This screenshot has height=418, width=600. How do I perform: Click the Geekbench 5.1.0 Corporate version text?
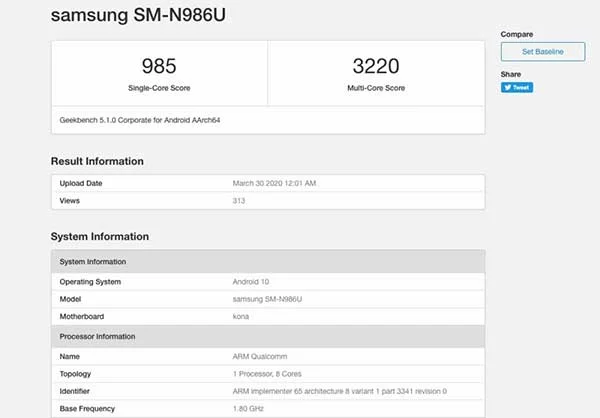[140, 120]
